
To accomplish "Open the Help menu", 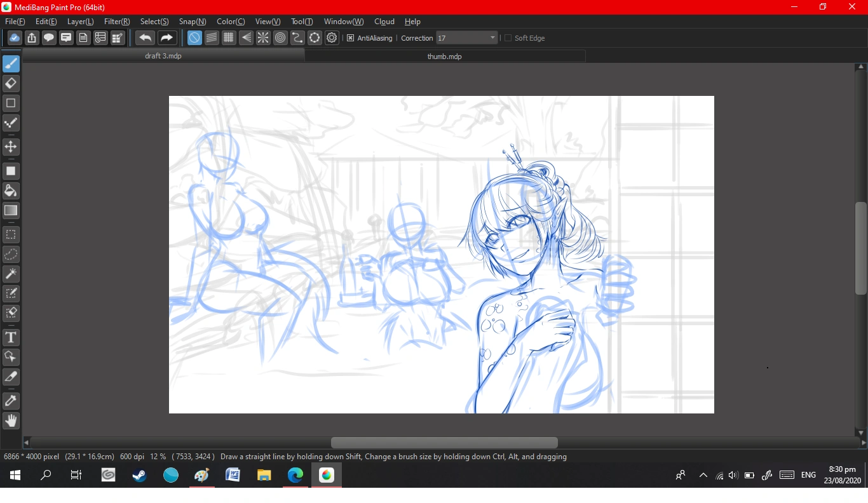I will (x=412, y=22).
